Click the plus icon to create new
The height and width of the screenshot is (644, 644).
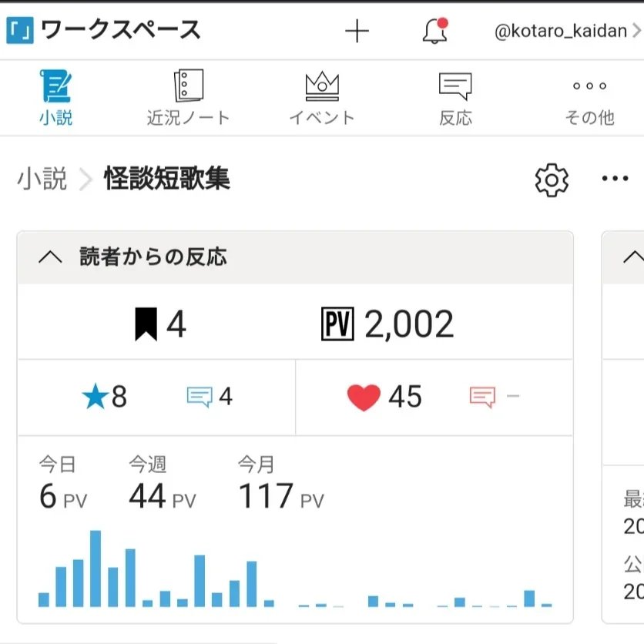tap(357, 31)
